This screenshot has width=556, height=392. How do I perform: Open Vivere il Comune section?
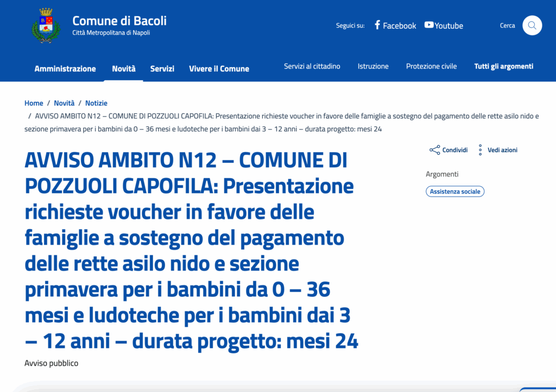pos(219,68)
